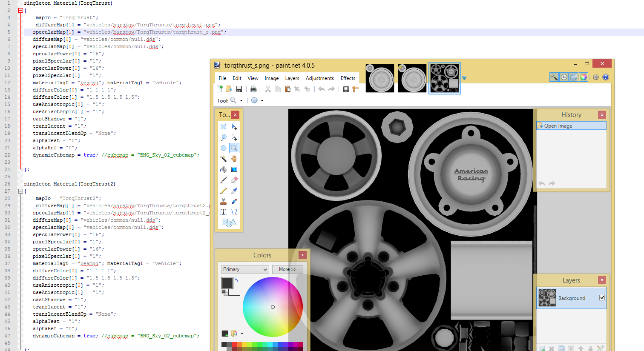Select the Zoom tool in Tools window

(234, 148)
